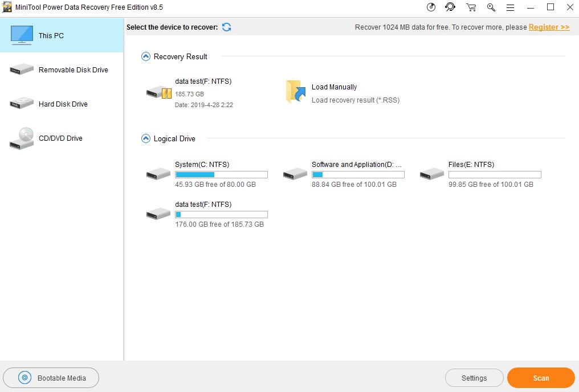This screenshot has width=579, height=392.
Task: Open the hamburger menu
Action: pyautogui.click(x=510, y=7)
